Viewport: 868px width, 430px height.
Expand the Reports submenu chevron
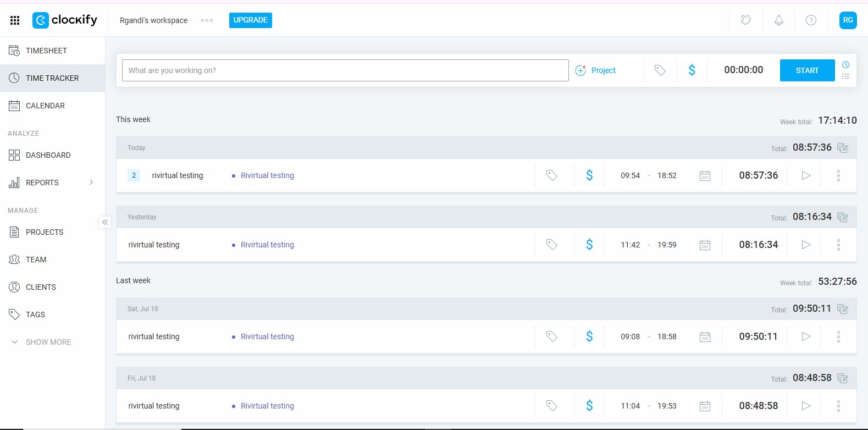point(91,183)
